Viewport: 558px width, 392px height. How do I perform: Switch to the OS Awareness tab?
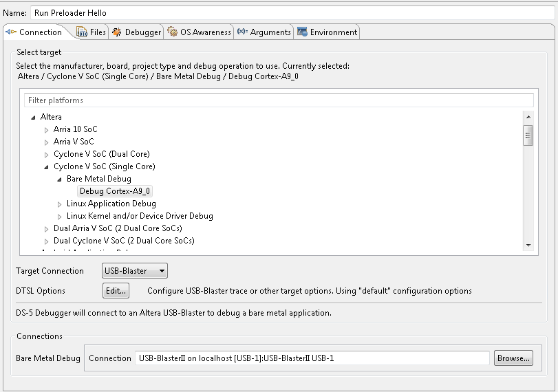point(199,32)
